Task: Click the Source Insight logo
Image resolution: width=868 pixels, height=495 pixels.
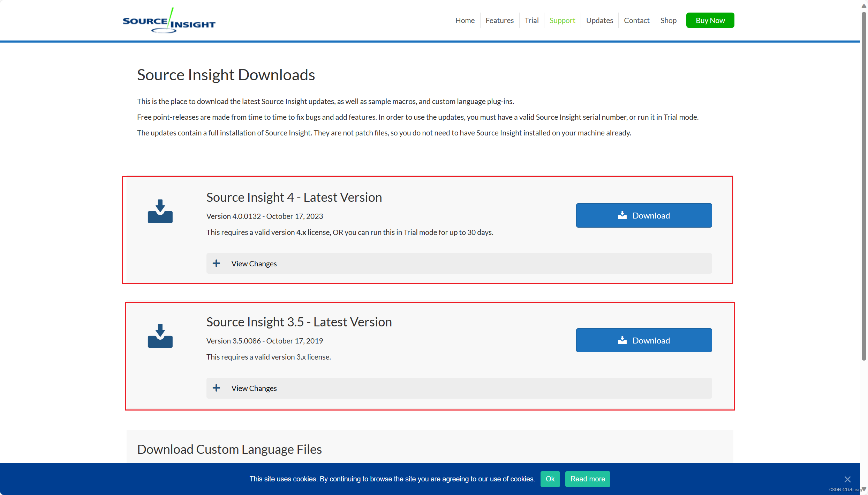Action: point(169,21)
